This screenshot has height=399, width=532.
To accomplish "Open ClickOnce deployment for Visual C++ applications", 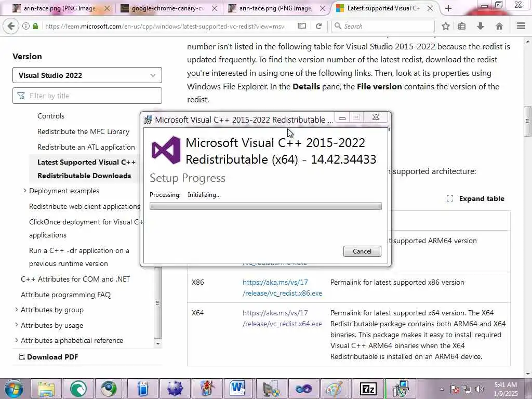I will pyautogui.click(x=86, y=229).
